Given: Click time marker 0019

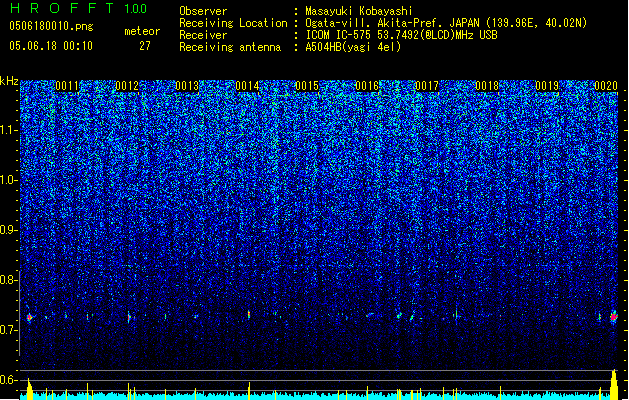Looking at the screenshot, I should [x=547, y=86].
